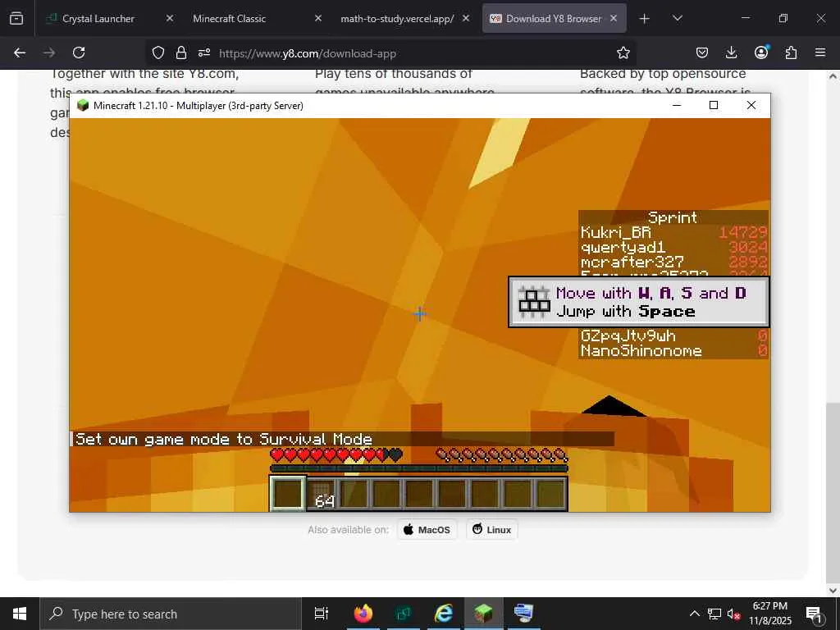The width and height of the screenshot is (840, 630).
Task: Expand the list all tabs dropdown
Action: 677,19
